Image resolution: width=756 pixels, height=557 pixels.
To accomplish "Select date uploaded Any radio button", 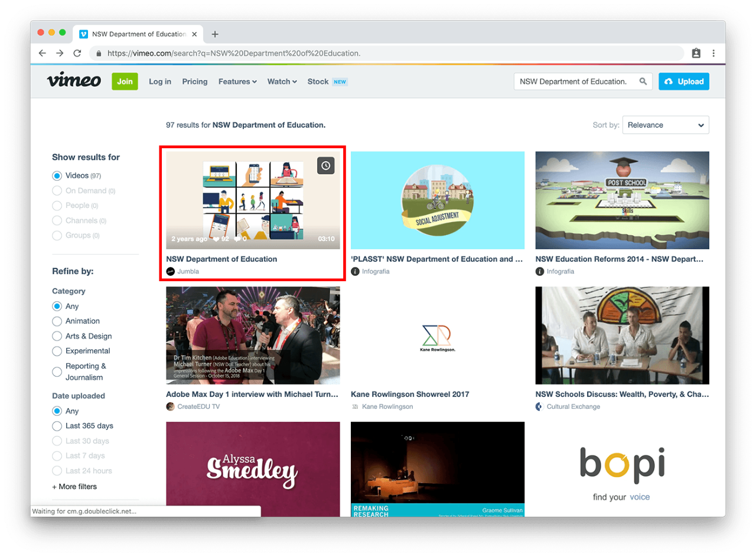I will [57, 411].
